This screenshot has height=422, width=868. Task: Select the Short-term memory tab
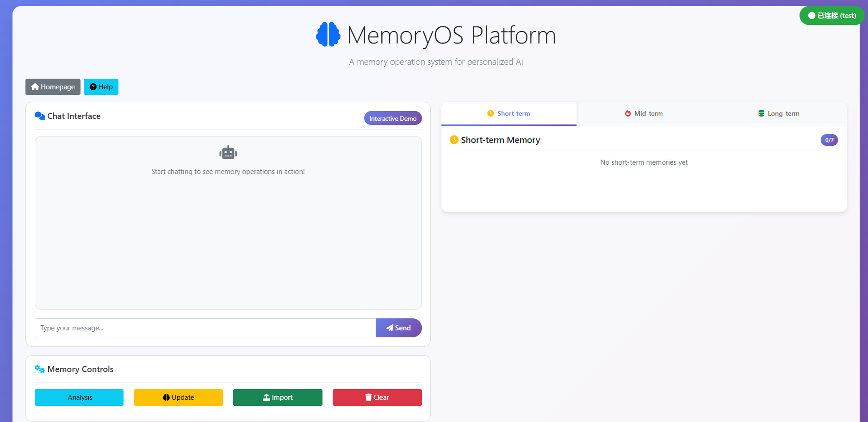point(509,113)
